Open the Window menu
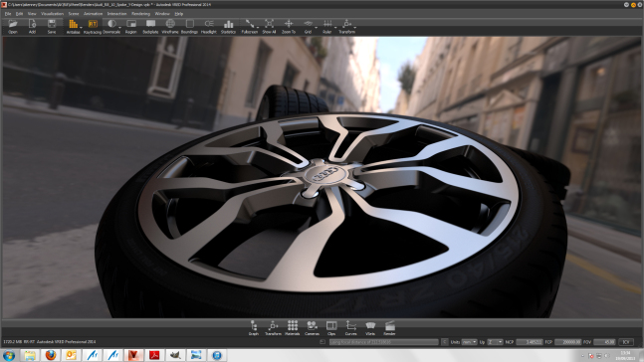This screenshot has width=644, height=362. pyautogui.click(x=162, y=14)
